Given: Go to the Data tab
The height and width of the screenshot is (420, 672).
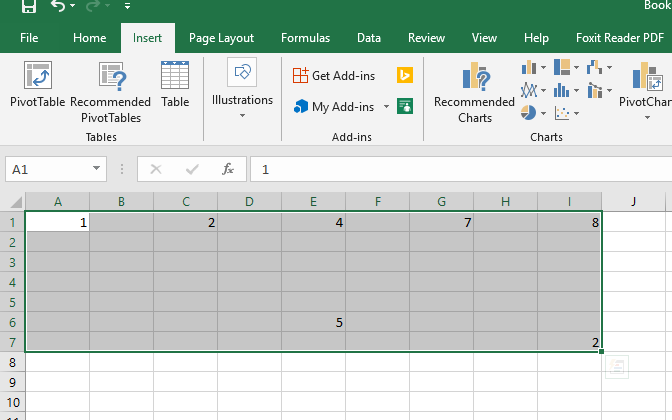Looking at the screenshot, I should point(369,38).
